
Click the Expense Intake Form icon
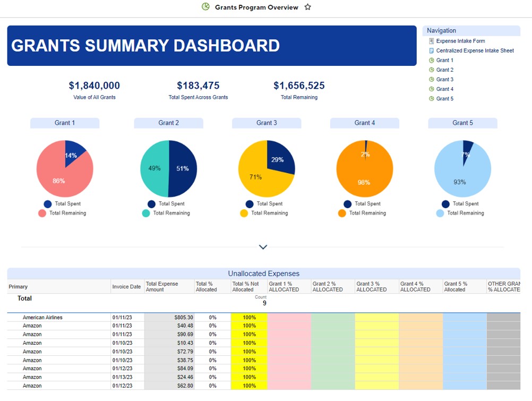click(x=432, y=41)
